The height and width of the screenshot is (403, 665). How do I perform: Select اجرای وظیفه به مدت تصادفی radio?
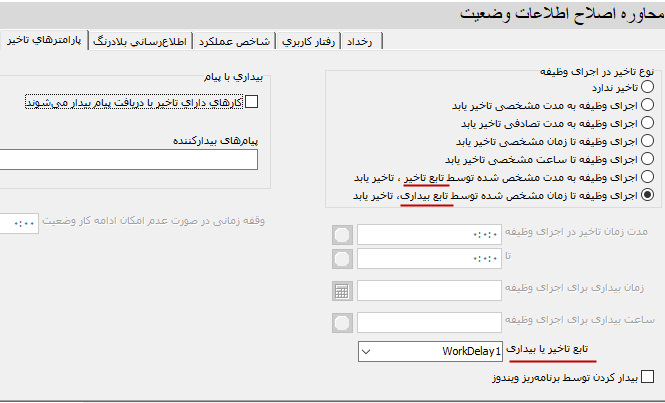tap(647, 123)
